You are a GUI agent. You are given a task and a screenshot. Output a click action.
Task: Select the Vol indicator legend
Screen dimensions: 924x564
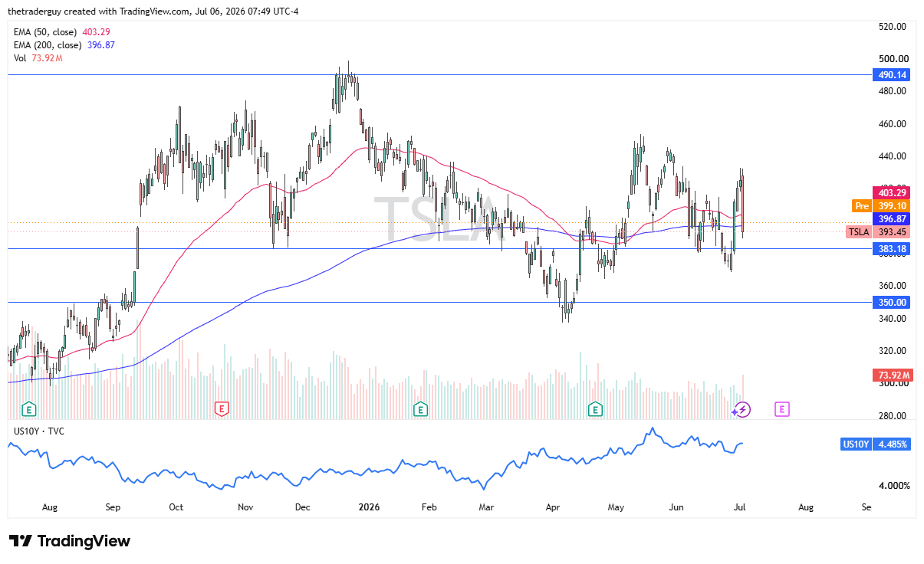(x=38, y=58)
